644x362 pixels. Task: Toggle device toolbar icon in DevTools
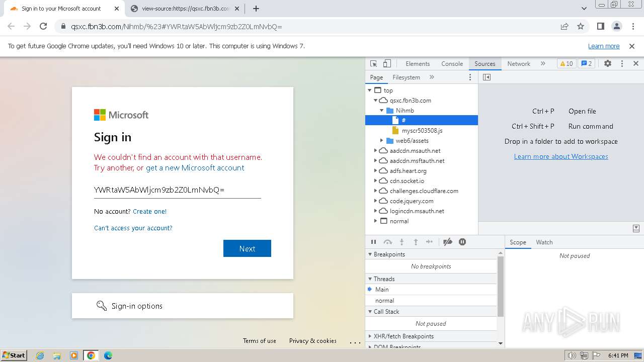387,64
